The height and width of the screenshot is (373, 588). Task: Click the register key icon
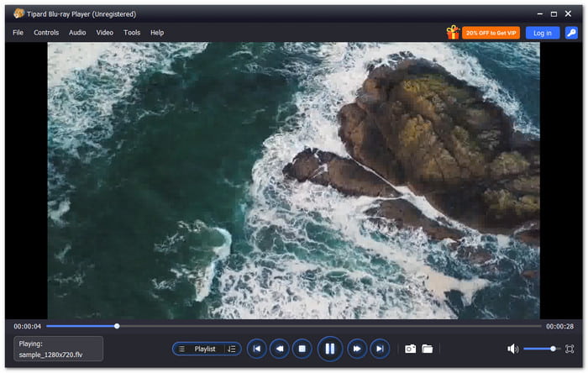pos(571,33)
